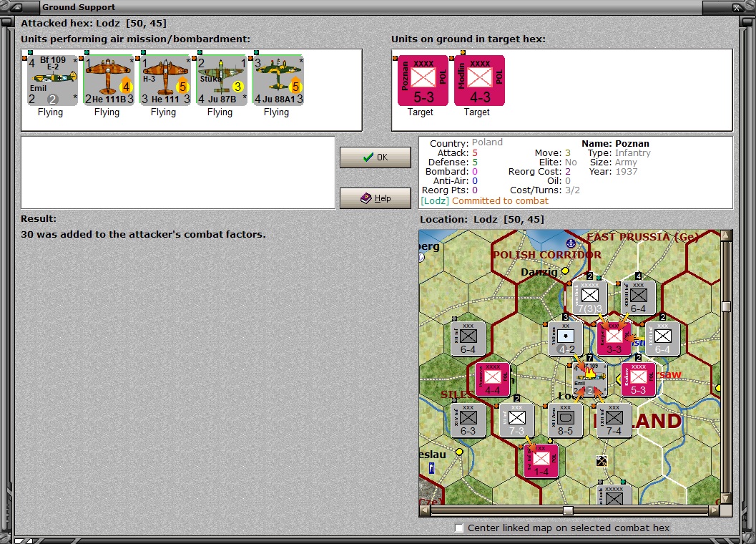Click the Ground Support title bar text
Viewport: 756px width, 544px height.
79,7
